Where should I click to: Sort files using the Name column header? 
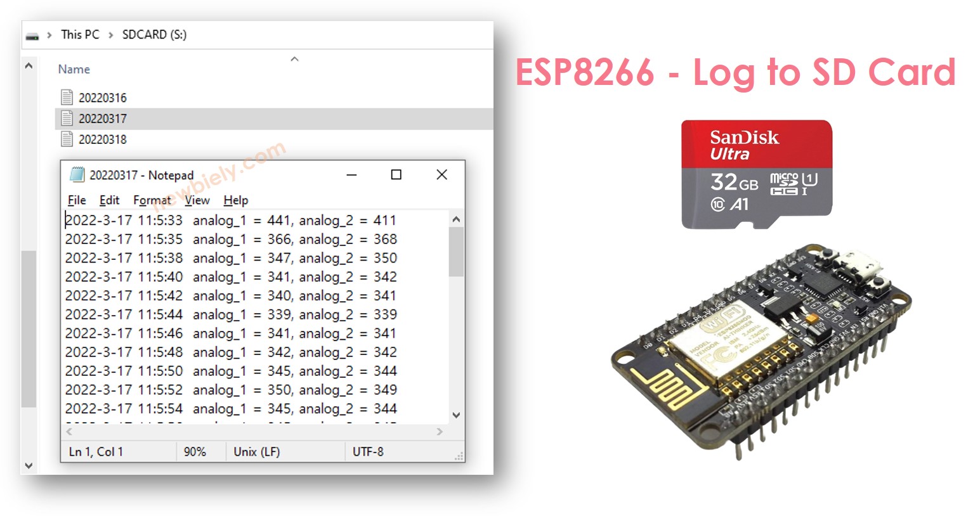(x=74, y=69)
